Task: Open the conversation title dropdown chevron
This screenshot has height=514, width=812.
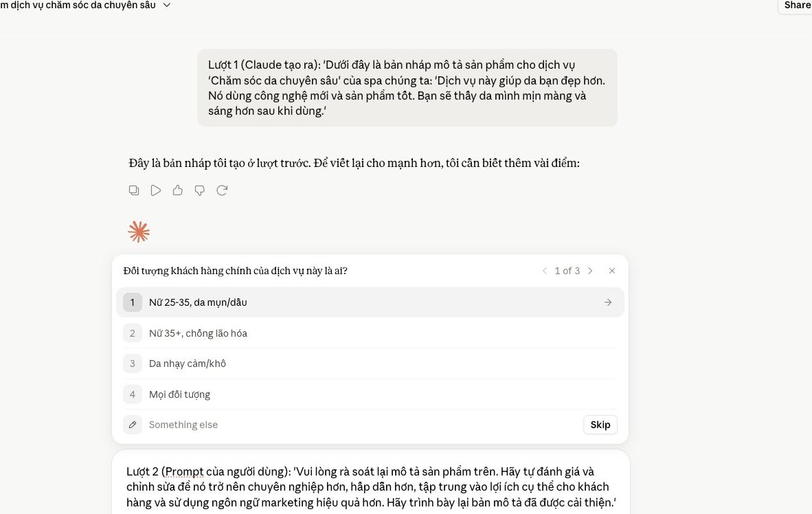Action: (167, 5)
